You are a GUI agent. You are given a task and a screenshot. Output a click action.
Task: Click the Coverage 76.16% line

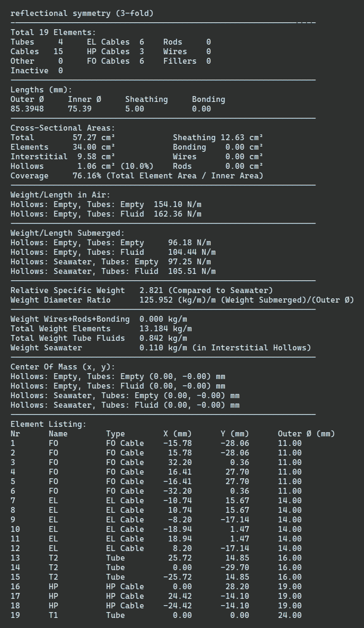(137, 176)
